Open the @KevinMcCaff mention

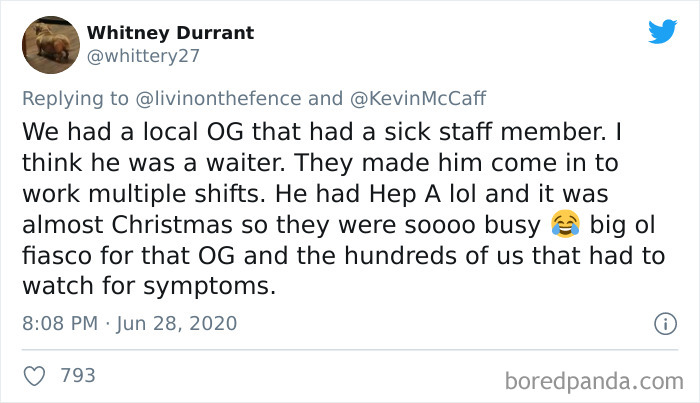pyautogui.click(x=418, y=99)
